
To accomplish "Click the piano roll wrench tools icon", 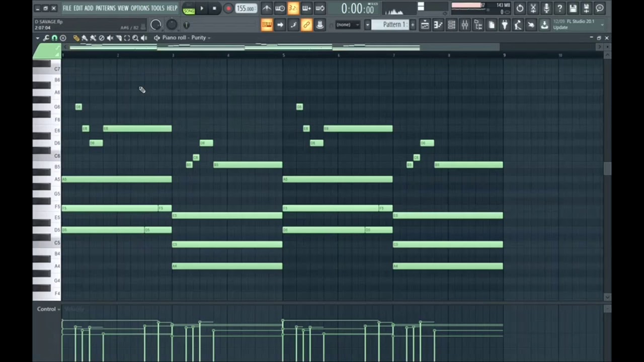I will (x=46, y=38).
